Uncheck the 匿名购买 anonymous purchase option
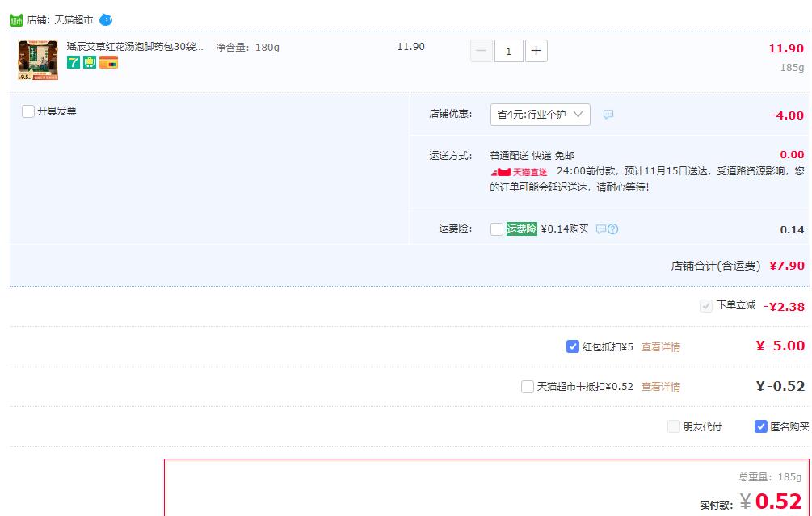812x516 pixels. [761, 426]
